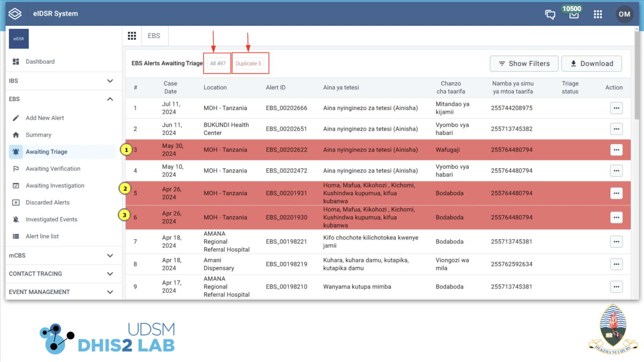Select the Add New Alert pencil icon
Image resolution: width=644 pixels, height=362 pixels.
point(16,118)
